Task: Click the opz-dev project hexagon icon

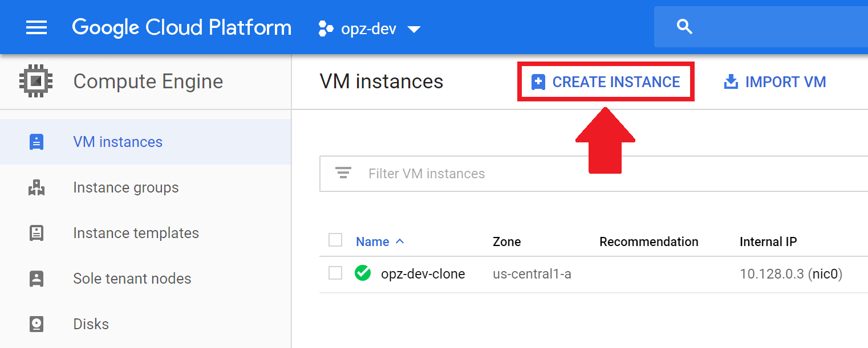Action: 326,28
